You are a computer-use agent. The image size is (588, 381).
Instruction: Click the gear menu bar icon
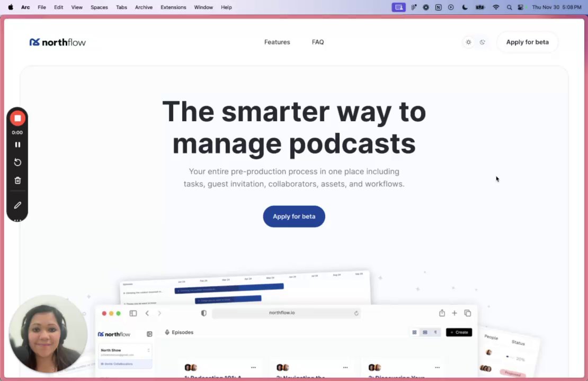coord(426,7)
